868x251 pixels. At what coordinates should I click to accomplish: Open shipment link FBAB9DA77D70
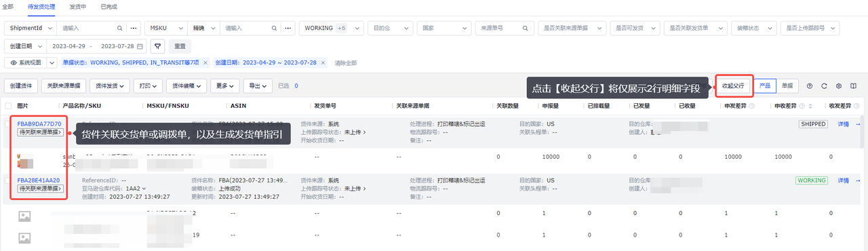[39, 124]
